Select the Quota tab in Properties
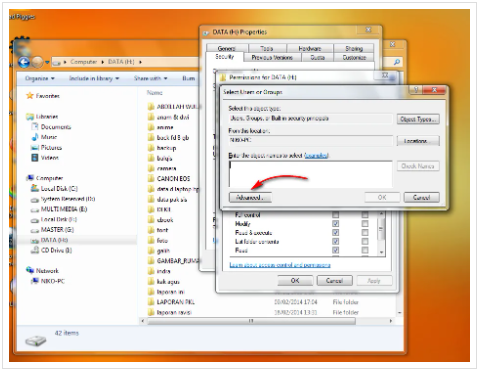 (x=318, y=57)
